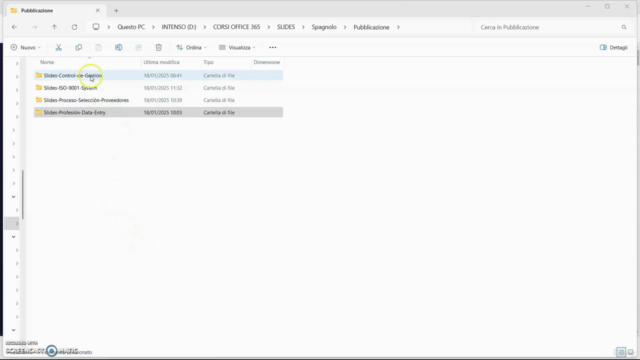The height and width of the screenshot is (360, 640).
Task: Expand the topmost navigation pane tree item
Action: tap(17, 63)
